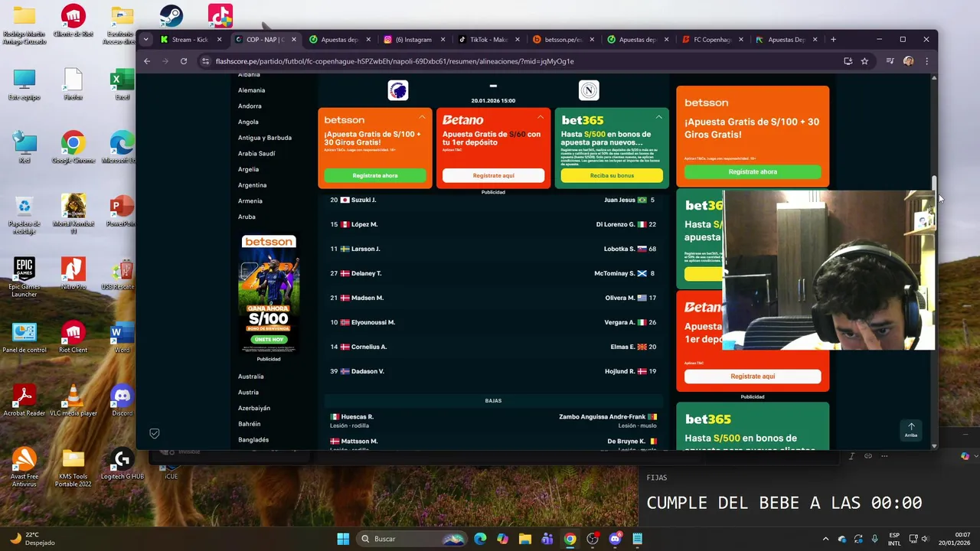Select Argentina in the country list
The image size is (980, 551).
(252, 185)
